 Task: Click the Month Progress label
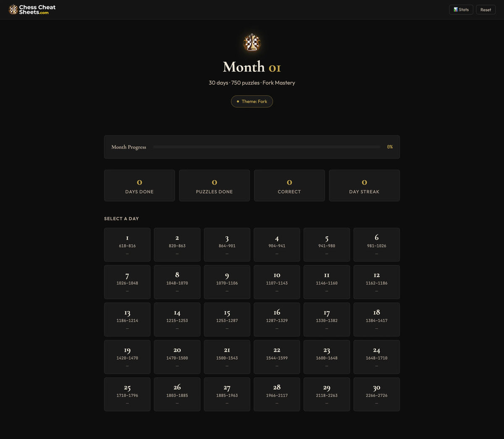pyautogui.click(x=129, y=147)
